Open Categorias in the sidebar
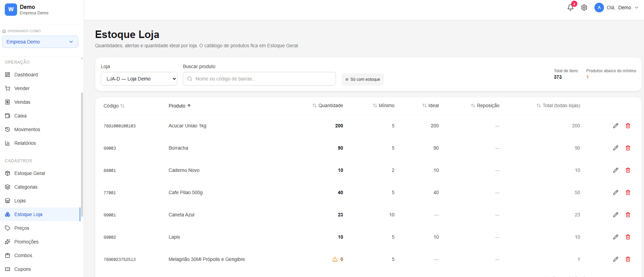Screen dimensions: 644x277 click(40, 187)
